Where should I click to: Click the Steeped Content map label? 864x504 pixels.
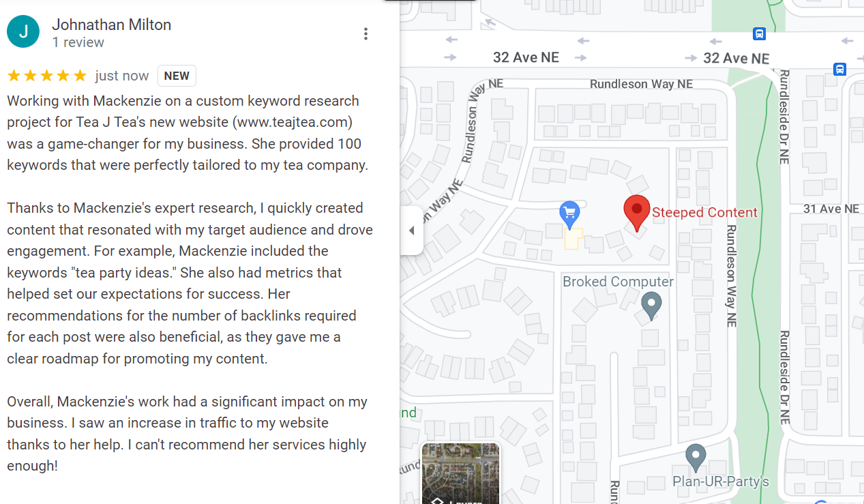click(704, 213)
